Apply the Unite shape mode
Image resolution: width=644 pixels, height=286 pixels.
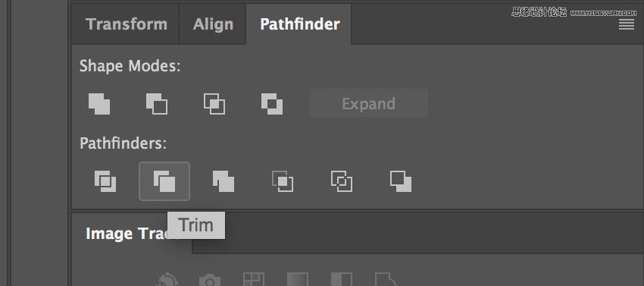click(x=99, y=104)
